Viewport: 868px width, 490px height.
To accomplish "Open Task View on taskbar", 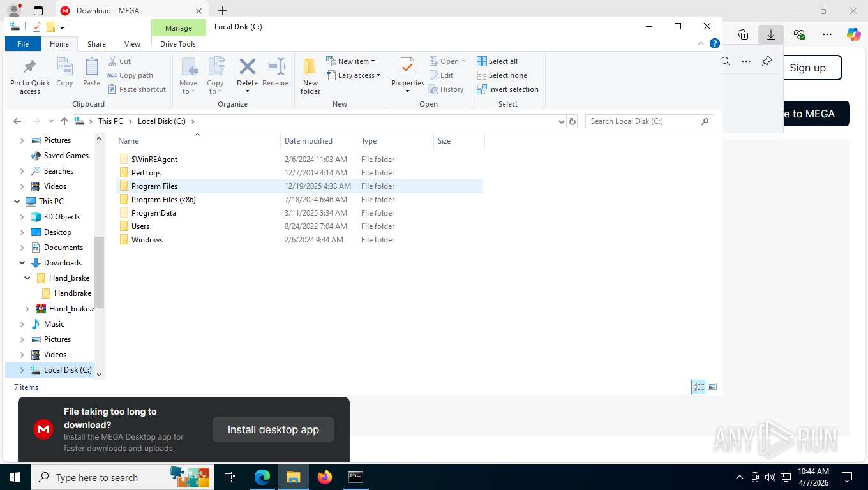I will coord(230,477).
